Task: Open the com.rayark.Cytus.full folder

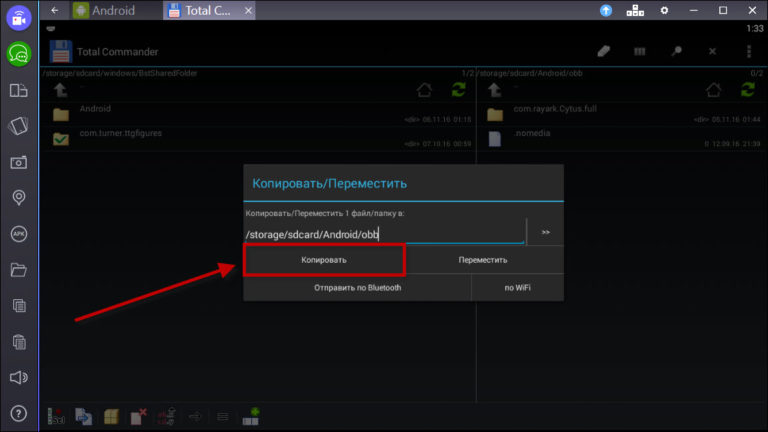Action: tap(570, 112)
